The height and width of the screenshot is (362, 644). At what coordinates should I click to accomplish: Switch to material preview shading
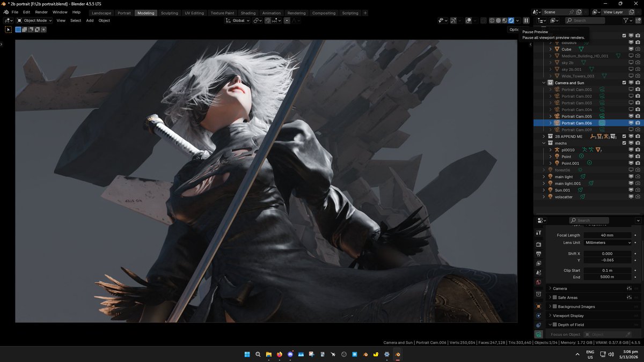click(504, 20)
